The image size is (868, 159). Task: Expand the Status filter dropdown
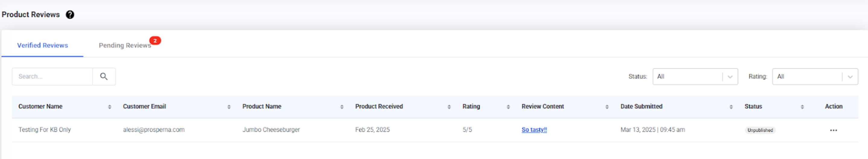coord(695,77)
